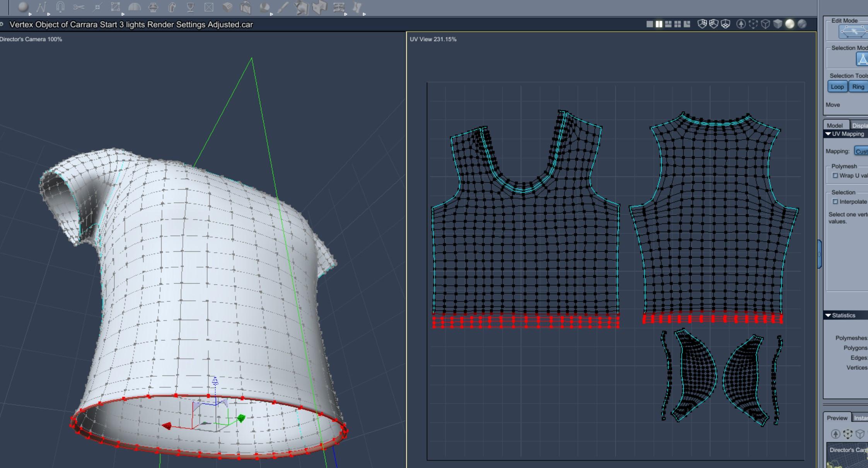The width and height of the screenshot is (868, 468).
Task: Collapse the UV Mapping section
Action: coord(828,134)
